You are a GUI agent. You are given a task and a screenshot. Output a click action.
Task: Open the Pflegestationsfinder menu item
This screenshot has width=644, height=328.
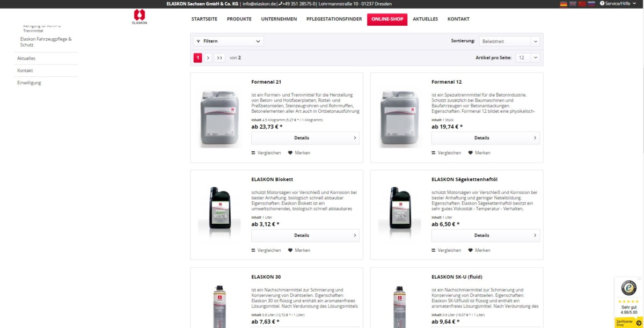pyautogui.click(x=334, y=19)
